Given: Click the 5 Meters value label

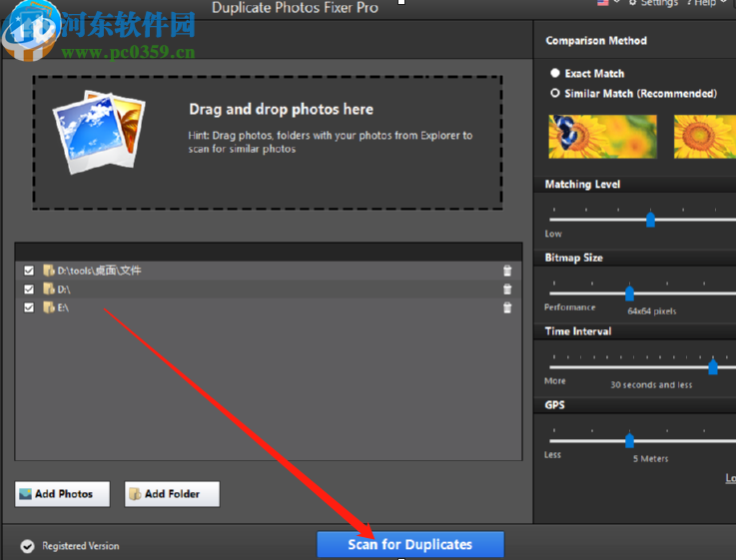Looking at the screenshot, I should click(650, 459).
